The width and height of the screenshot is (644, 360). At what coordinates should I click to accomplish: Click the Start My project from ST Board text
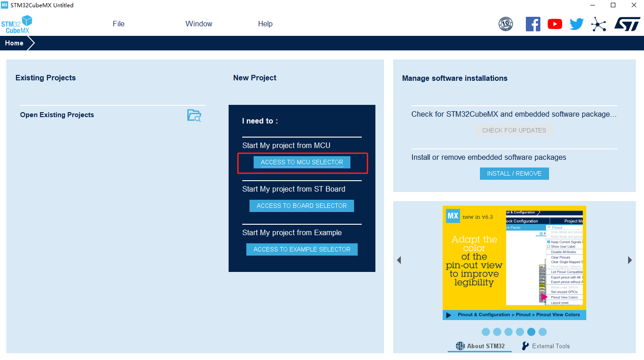pyautogui.click(x=294, y=189)
